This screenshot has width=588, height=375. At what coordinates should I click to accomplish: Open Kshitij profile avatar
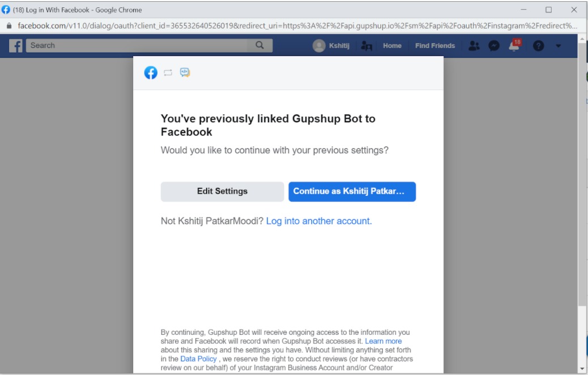pyautogui.click(x=319, y=46)
